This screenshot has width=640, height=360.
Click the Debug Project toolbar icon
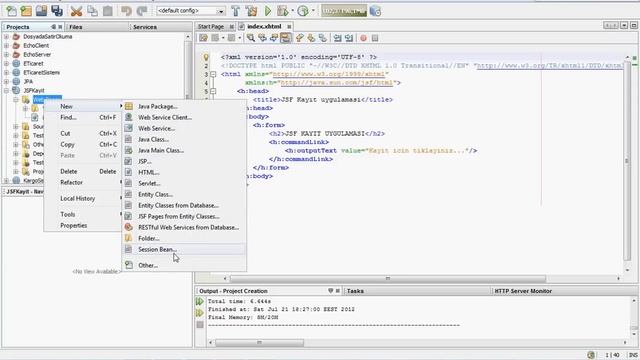click(x=282, y=11)
